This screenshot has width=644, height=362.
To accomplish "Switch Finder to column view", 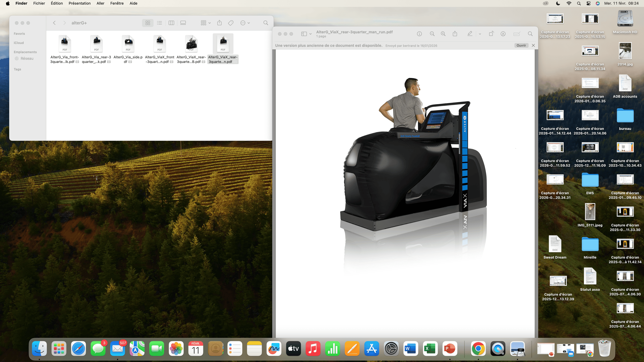I will [171, 23].
